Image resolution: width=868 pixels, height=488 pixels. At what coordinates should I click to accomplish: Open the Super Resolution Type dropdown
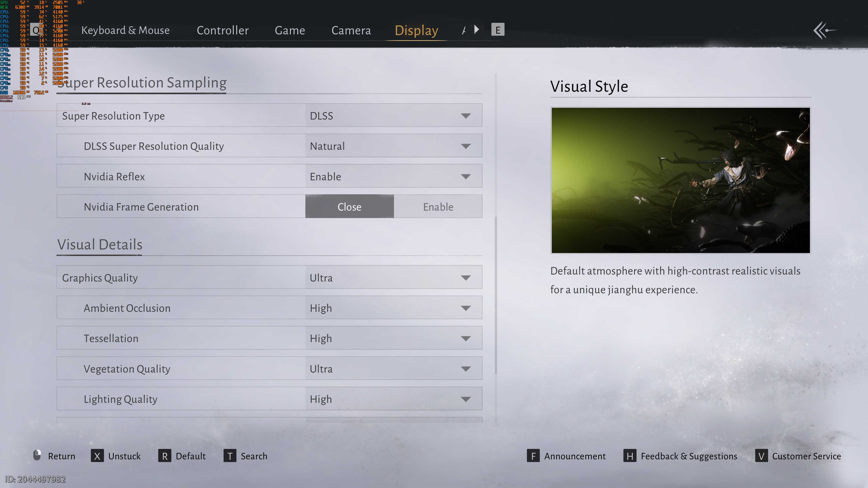(394, 115)
